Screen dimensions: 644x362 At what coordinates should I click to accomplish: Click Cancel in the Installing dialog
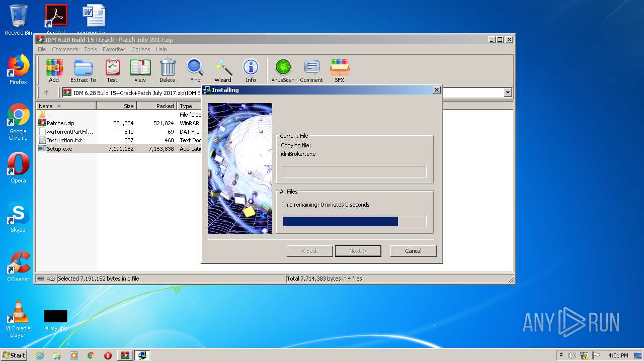[x=413, y=251]
